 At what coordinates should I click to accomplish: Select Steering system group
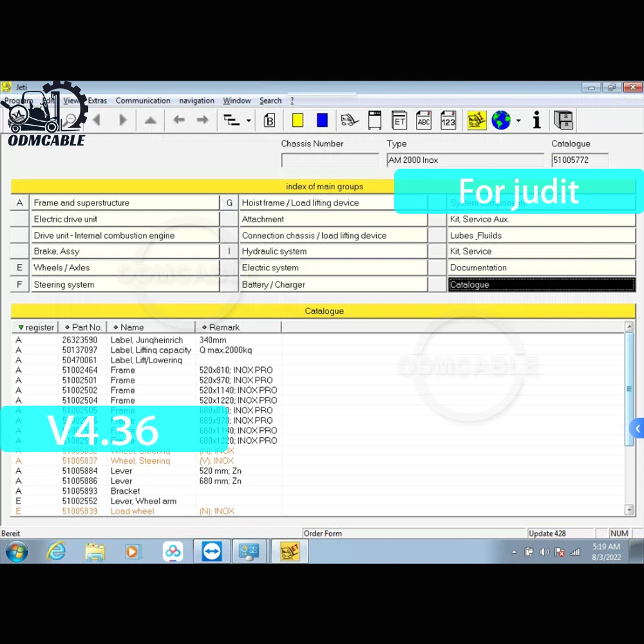(x=126, y=285)
